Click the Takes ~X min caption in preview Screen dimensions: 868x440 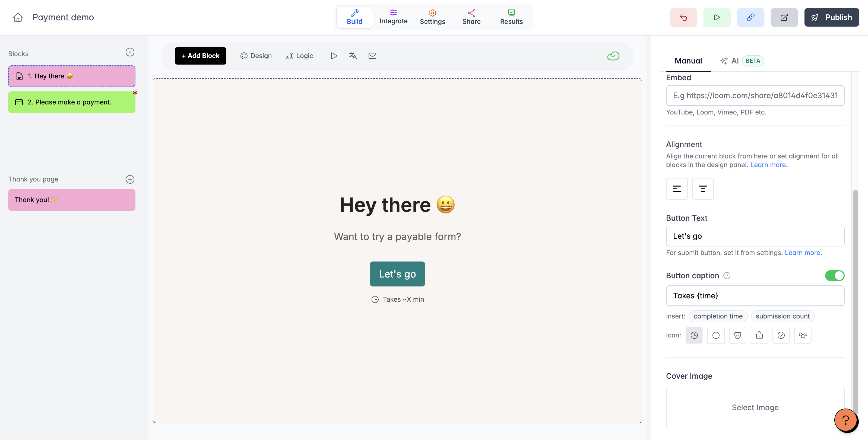coord(397,299)
